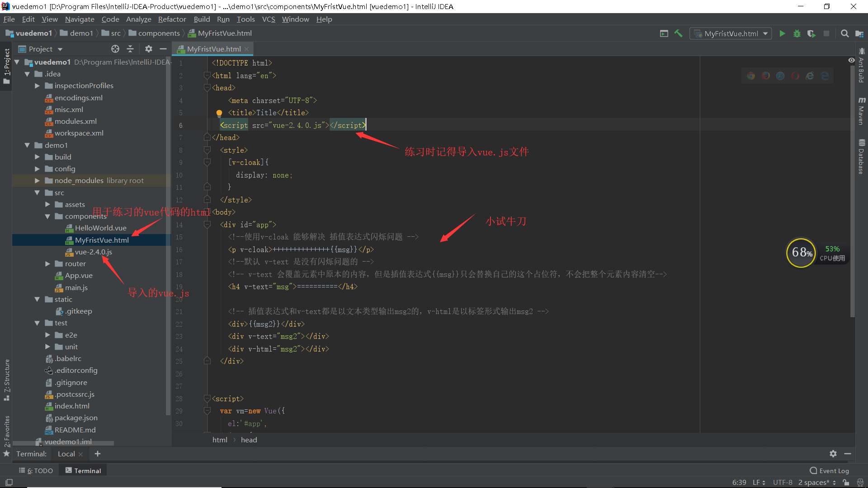Preview page in Firefox browser icon
The image size is (868, 488).
coord(766,76)
